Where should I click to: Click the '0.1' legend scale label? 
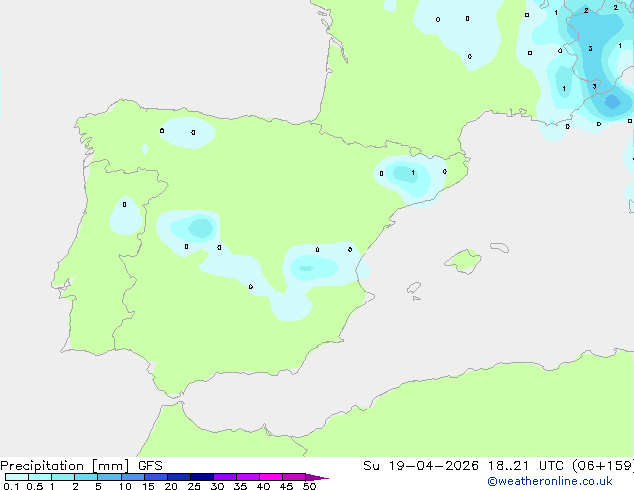(x=11, y=486)
